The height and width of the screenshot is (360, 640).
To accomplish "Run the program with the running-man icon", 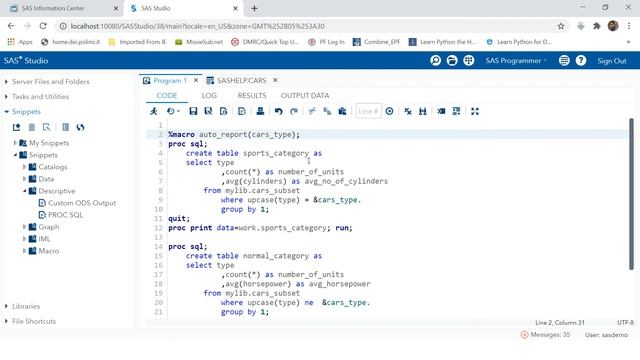I will coord(154,111).
